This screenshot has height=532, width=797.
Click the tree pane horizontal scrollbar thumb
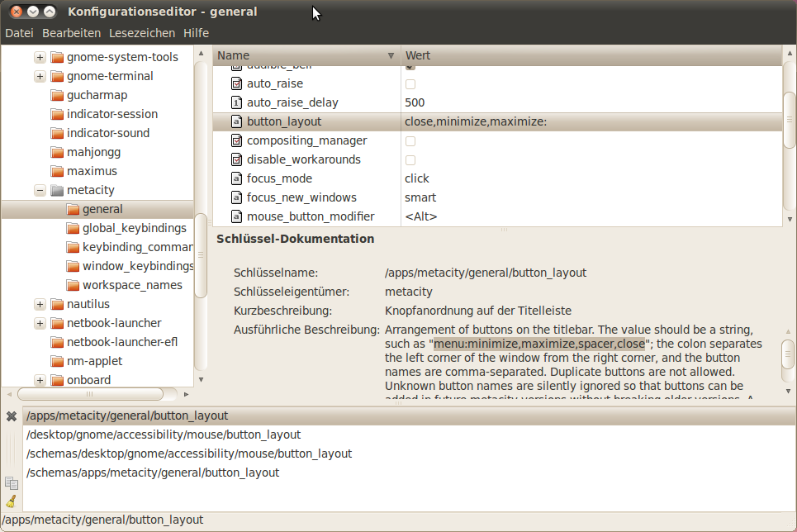pos(90,394)
